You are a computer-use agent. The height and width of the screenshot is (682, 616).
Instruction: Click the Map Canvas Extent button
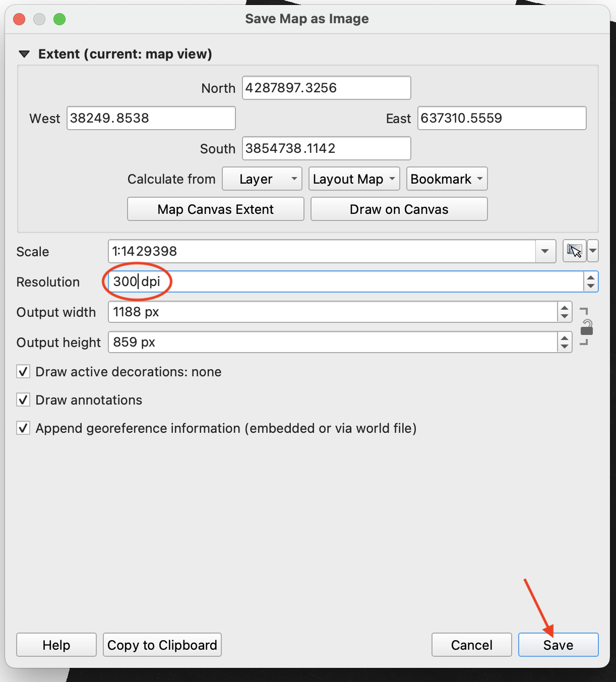coord(216,209)
